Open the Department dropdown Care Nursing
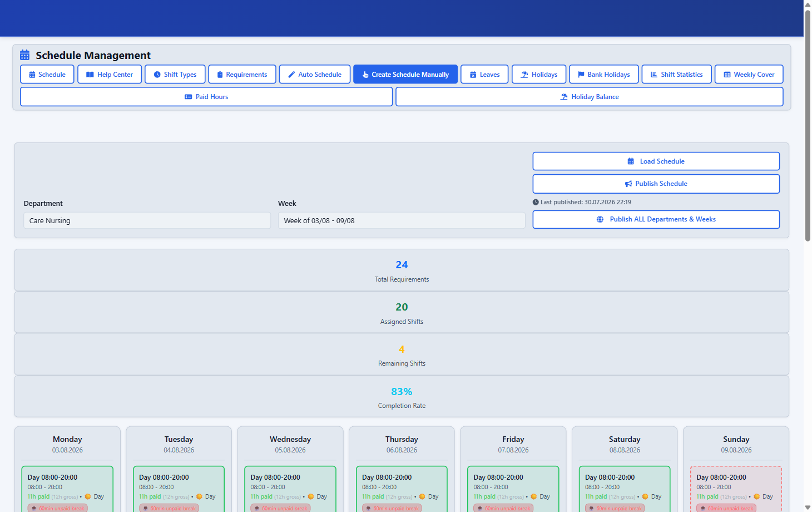812x512 pixels. 147,220
